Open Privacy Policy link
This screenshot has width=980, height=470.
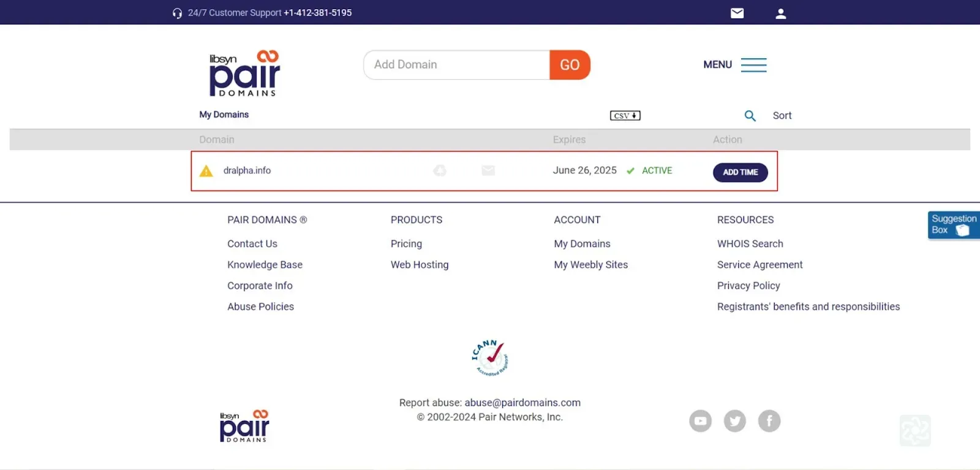tap(748, 286)
